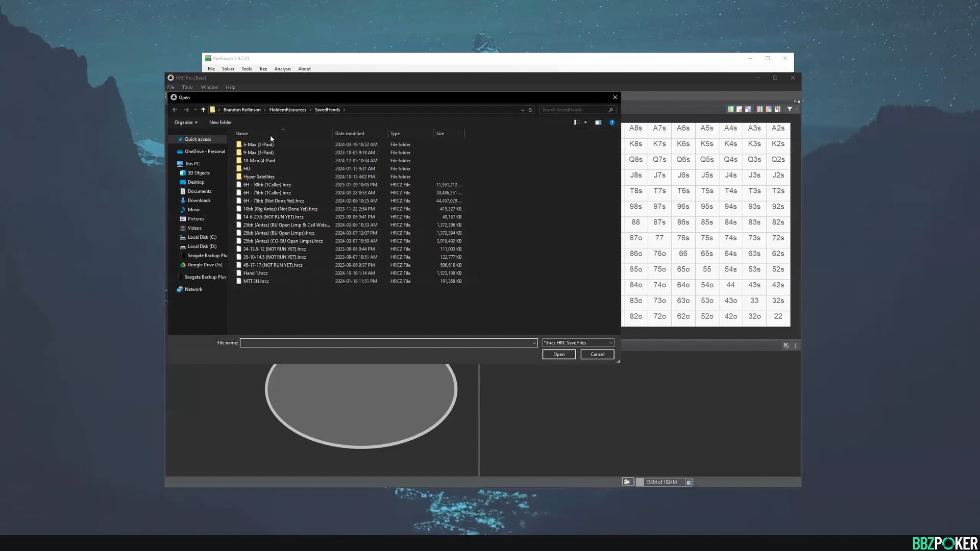Click the help question mark icon
Image resolution: width=980 pixels, height=551 pixels.
click(x=611, y=122)
